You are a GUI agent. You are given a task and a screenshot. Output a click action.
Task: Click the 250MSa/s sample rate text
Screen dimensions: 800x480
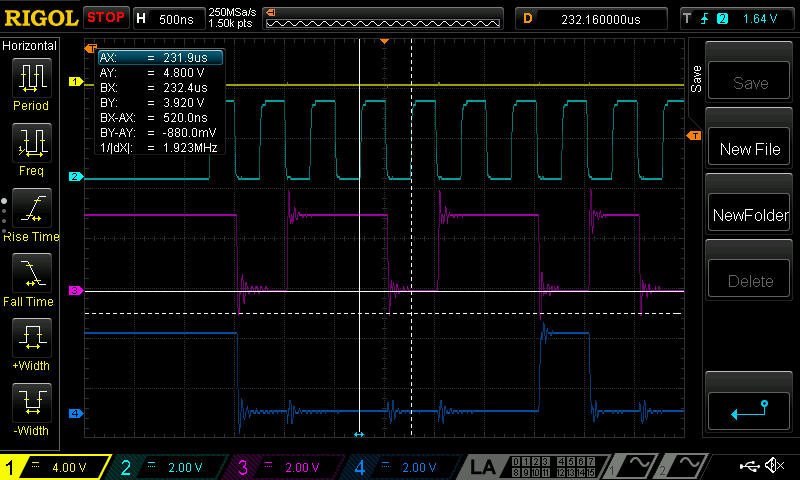232,12
